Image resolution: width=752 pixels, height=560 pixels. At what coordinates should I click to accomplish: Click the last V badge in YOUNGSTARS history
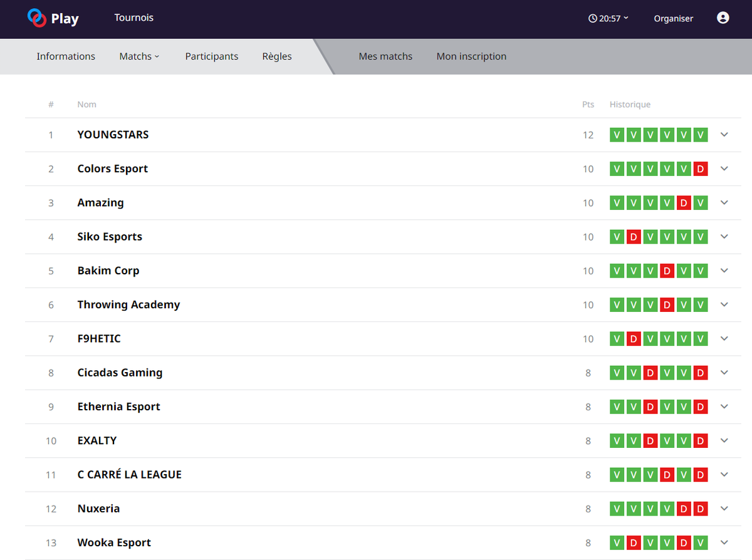point(701,135)
